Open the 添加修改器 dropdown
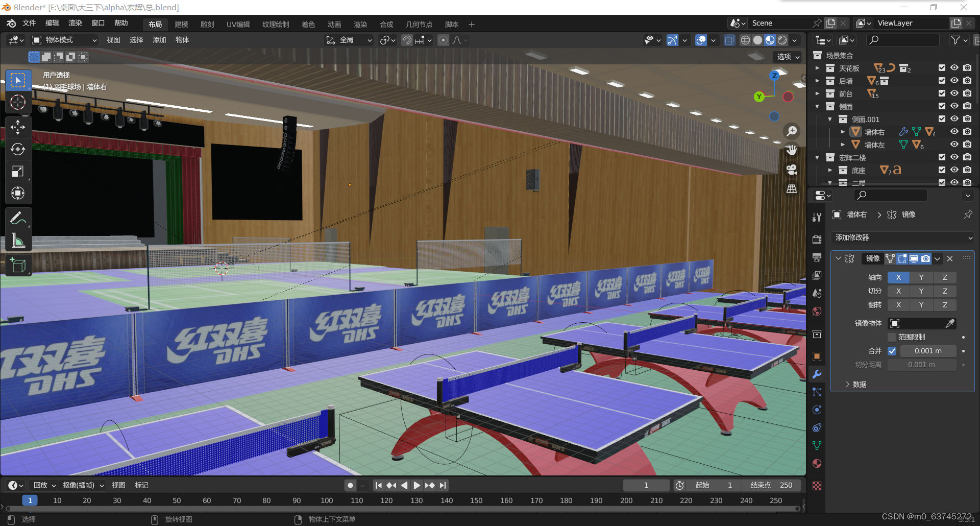 pos(902,237)
